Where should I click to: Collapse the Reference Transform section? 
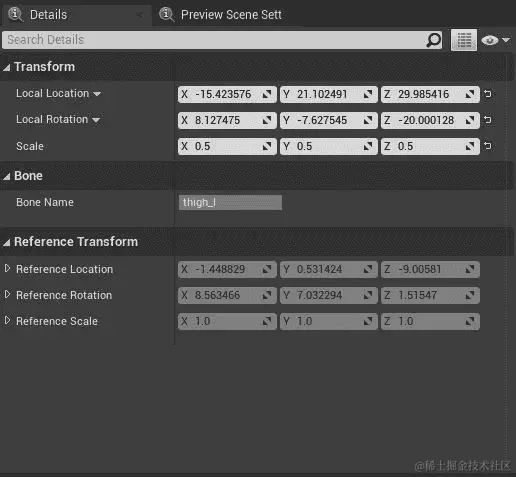click(x=7, y=242)
